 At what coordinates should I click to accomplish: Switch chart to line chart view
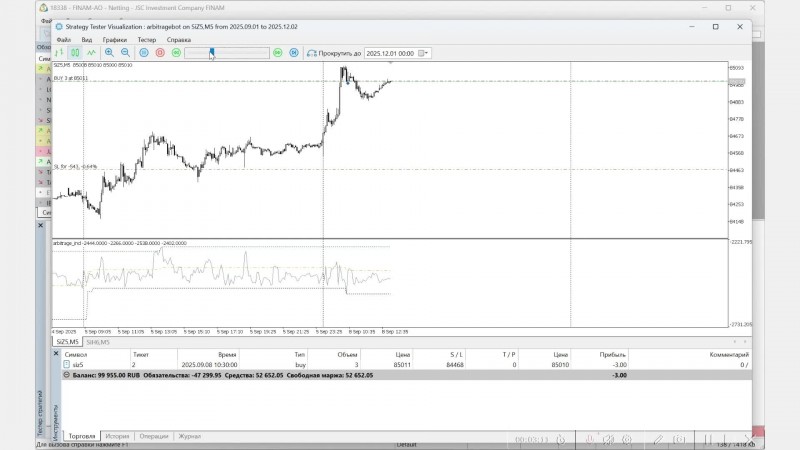point(91,53)
